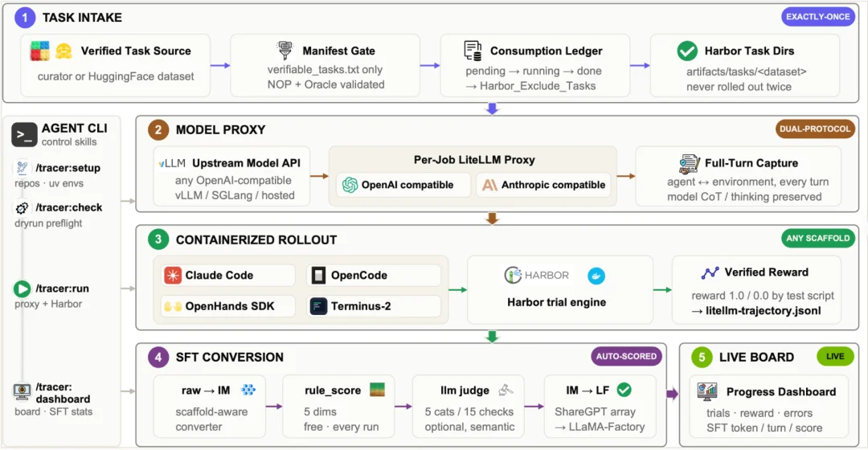
Task: Click the green check beside IM → LF
Action: point(624,390)
